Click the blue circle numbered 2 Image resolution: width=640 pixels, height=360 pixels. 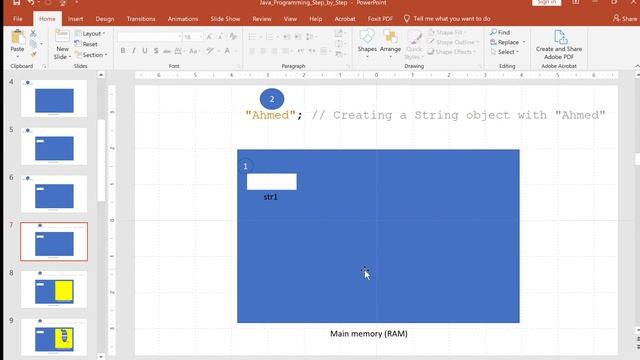coord(272,99)
